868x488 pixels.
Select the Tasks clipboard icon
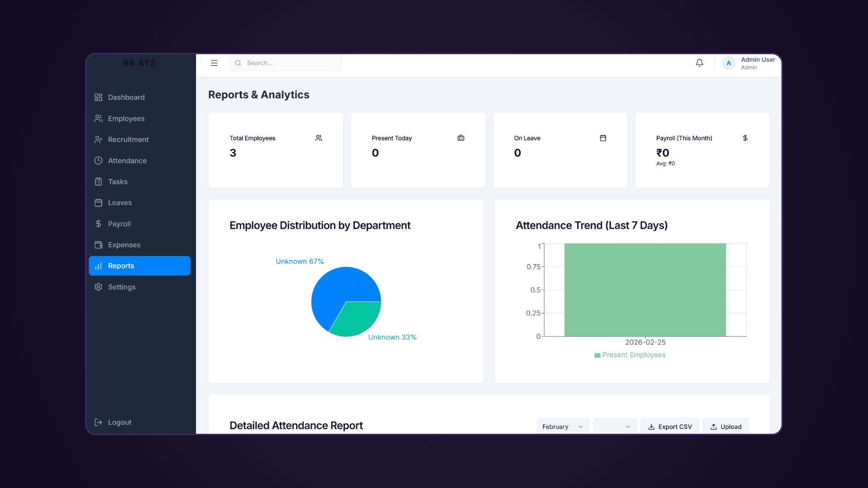click(99, 182)
